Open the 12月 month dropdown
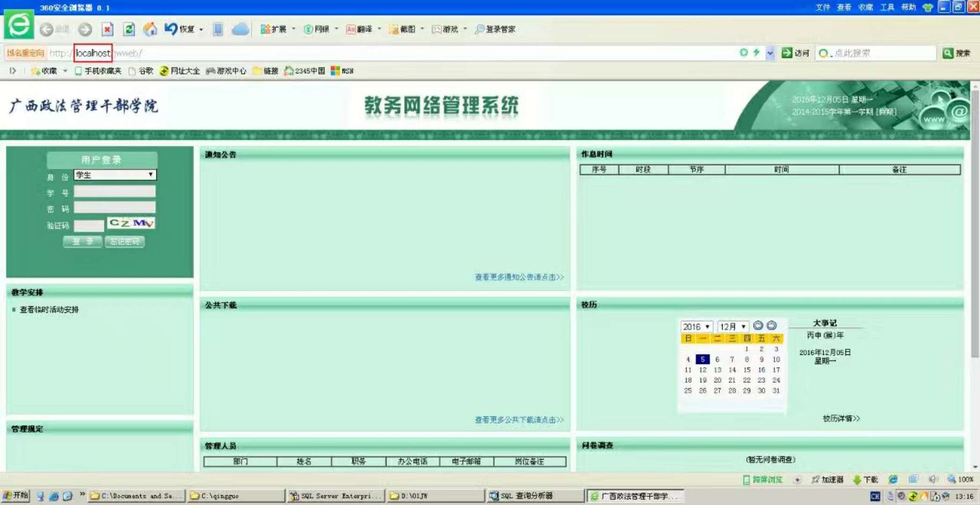 (732, 326)
